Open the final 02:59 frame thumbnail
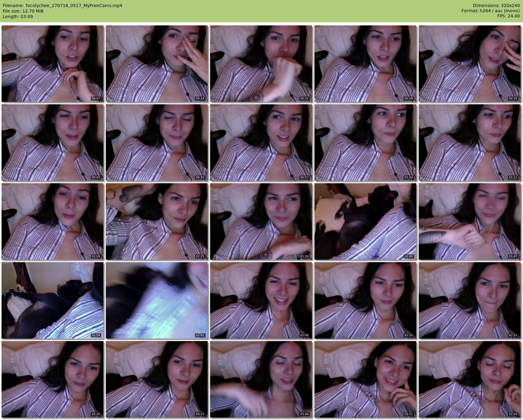This screenshot has width=523, height=420. coord(470,379)
